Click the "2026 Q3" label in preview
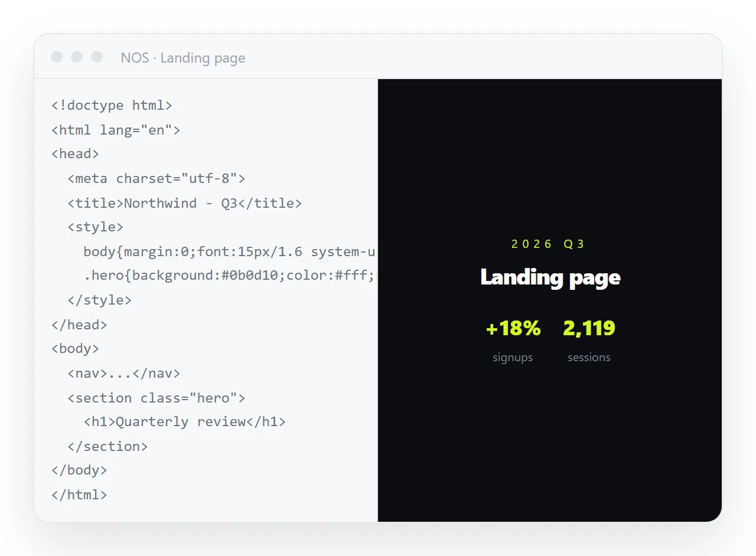This screenshot has width=756, height=556. (x=548, y=244)
